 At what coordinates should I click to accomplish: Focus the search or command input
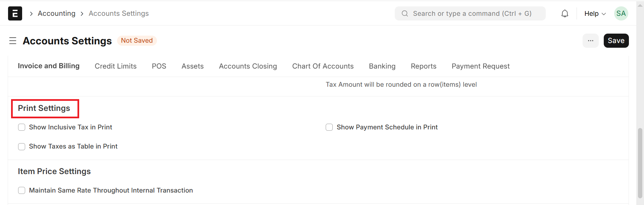click(x=472, y=13)
